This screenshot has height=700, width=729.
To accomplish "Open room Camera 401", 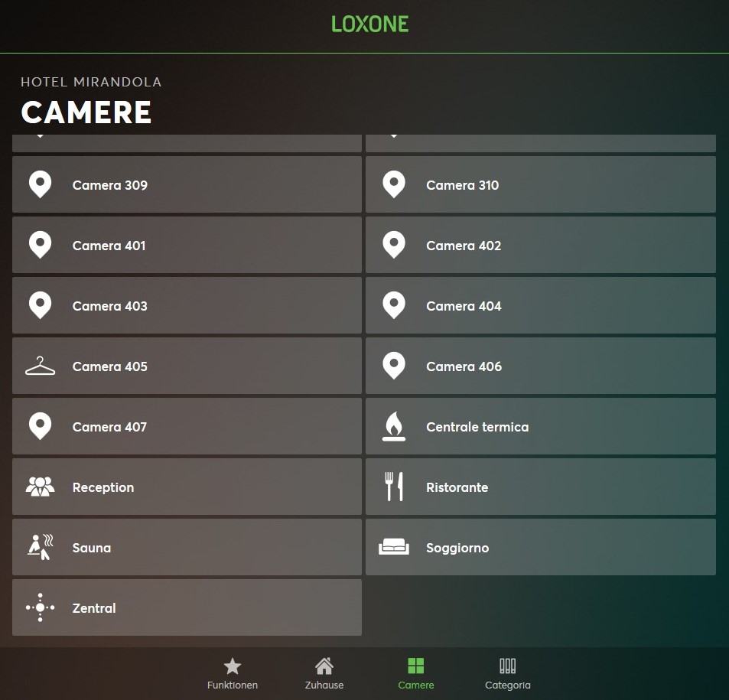I will (x=187, y=246).
